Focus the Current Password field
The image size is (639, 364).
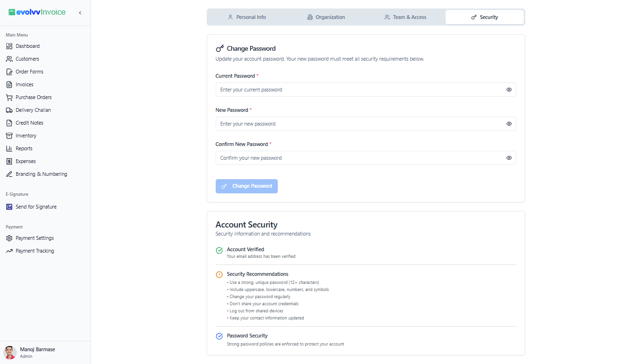point(365,90)
